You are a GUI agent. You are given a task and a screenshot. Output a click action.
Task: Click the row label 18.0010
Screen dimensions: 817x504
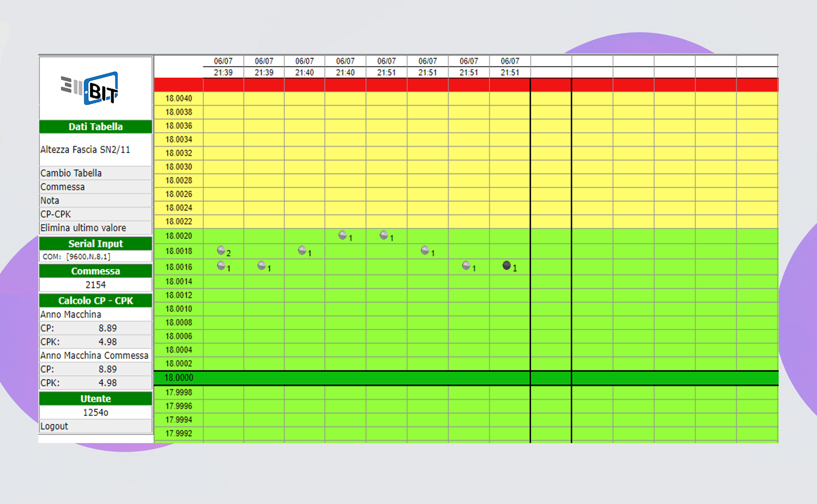point(179,309)
